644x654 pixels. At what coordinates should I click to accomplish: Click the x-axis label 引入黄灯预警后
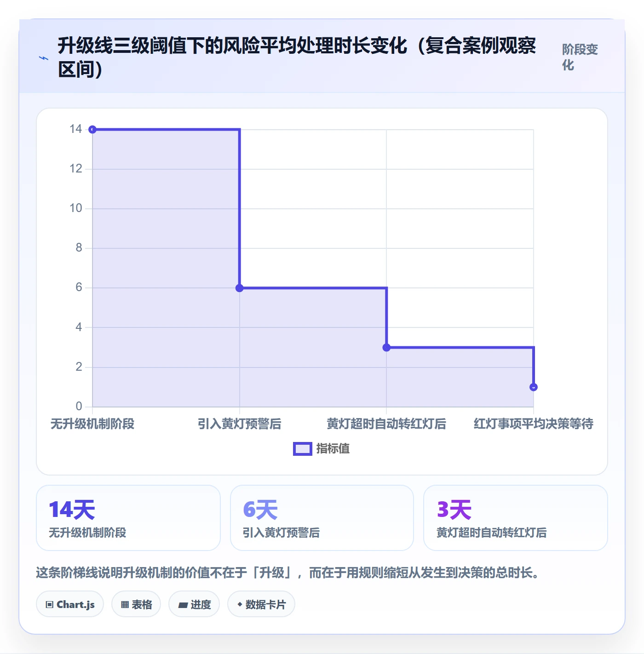click(x=240, y=424)
